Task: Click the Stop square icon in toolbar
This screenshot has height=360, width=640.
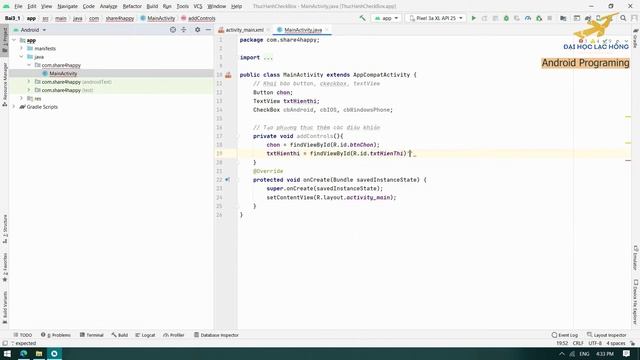Action: [550, 18]
